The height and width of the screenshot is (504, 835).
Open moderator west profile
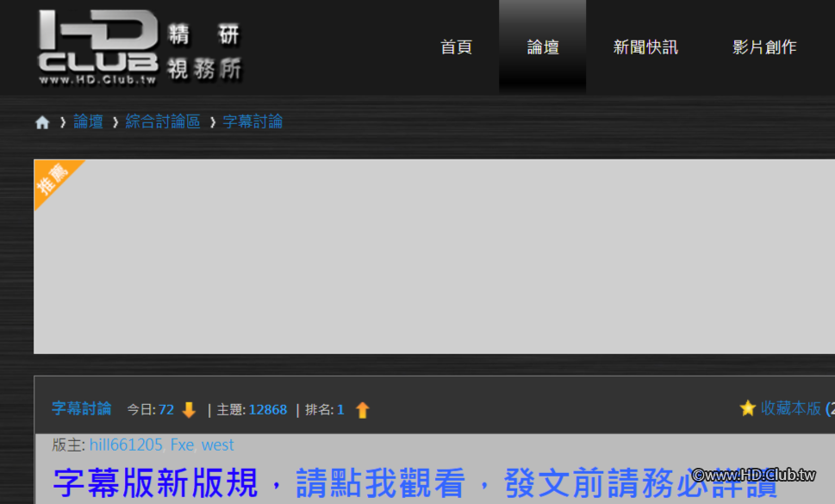click(217, 445)
